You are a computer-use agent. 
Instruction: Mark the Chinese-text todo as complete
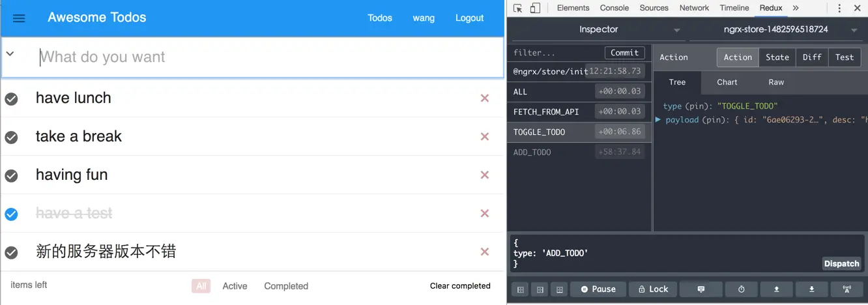(x=11, y=252)
